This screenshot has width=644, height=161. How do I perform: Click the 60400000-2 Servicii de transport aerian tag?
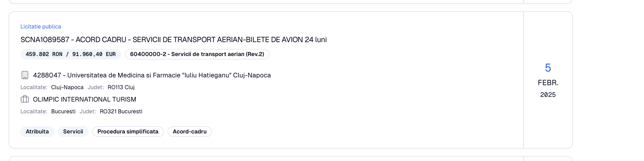tap(197, 54)
